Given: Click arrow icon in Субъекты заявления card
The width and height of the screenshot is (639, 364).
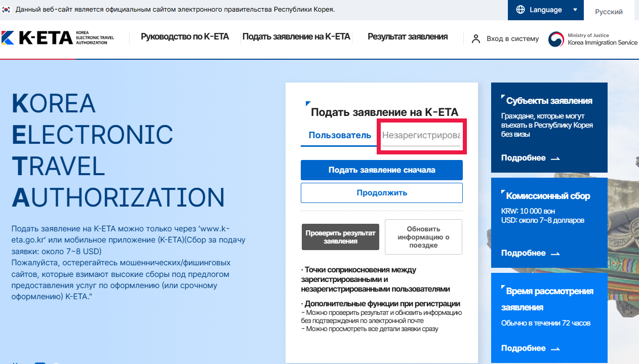Looking at the screenshot, I should pos(555,158).
